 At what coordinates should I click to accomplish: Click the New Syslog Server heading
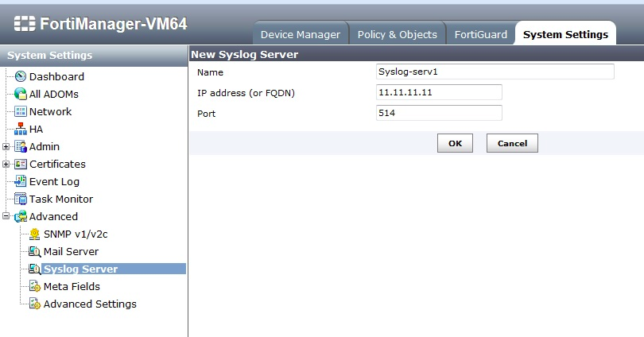point(245,55)
